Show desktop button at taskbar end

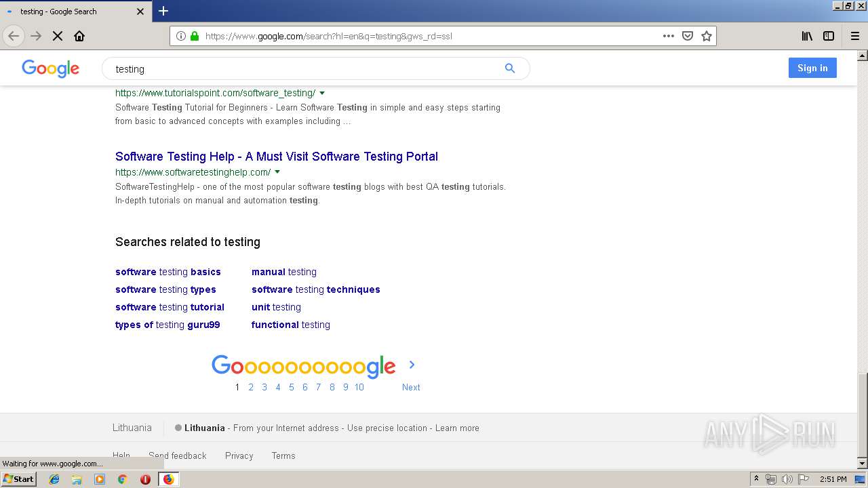tap(861, 479)
